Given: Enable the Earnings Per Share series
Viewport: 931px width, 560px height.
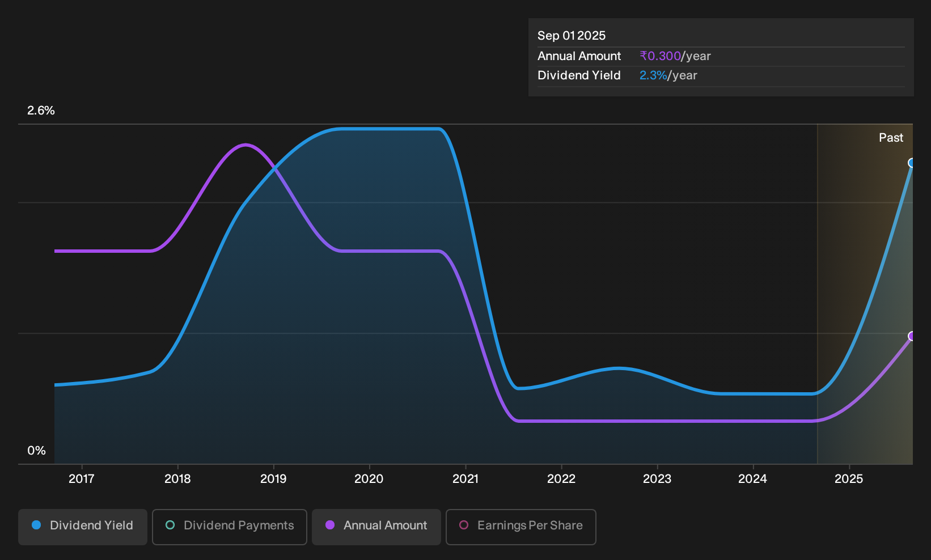Looking at the screenshot, I should tap(521, 527).
